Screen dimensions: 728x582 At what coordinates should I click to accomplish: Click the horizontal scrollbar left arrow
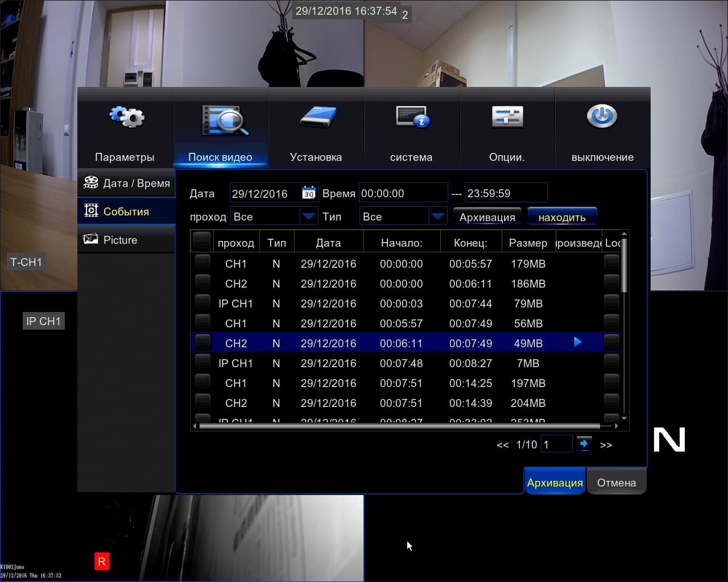coord(195,426)
